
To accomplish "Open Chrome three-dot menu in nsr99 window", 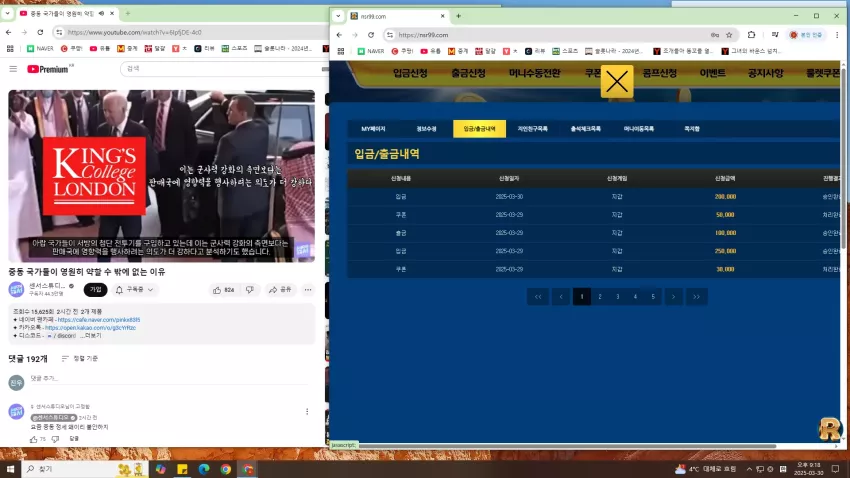I will pyautogui.click(x=837, y=35).
